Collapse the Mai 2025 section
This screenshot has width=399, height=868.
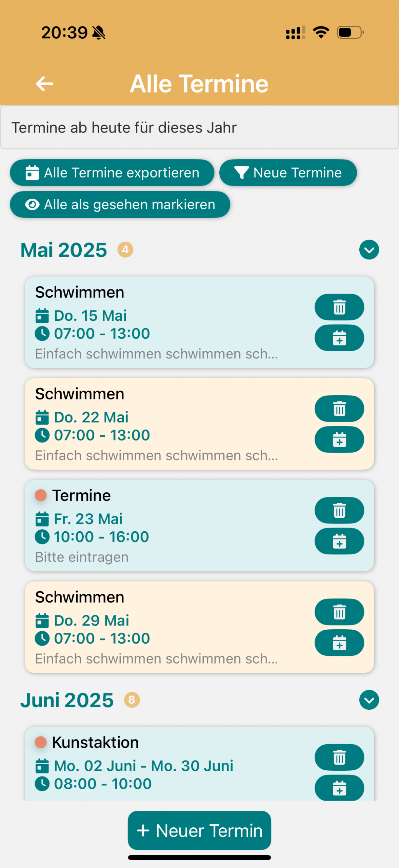pyautogui.click(x=369, y=250)
